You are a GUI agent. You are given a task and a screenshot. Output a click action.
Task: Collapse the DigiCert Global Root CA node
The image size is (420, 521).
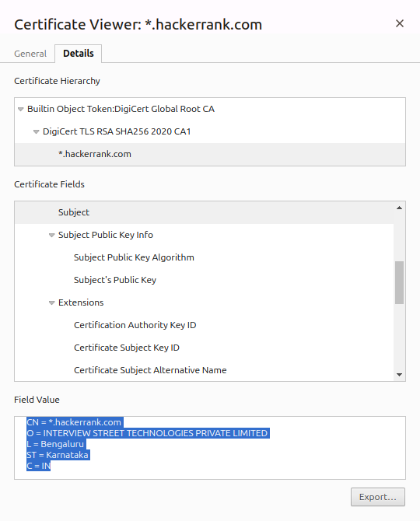20,109
